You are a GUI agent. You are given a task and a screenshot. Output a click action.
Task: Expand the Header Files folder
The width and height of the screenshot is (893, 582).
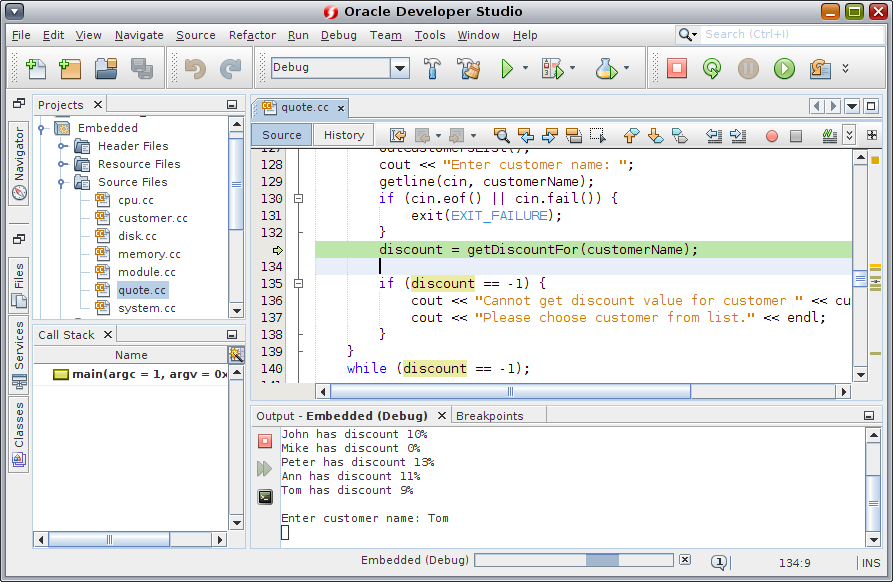(x=62, y=146)
